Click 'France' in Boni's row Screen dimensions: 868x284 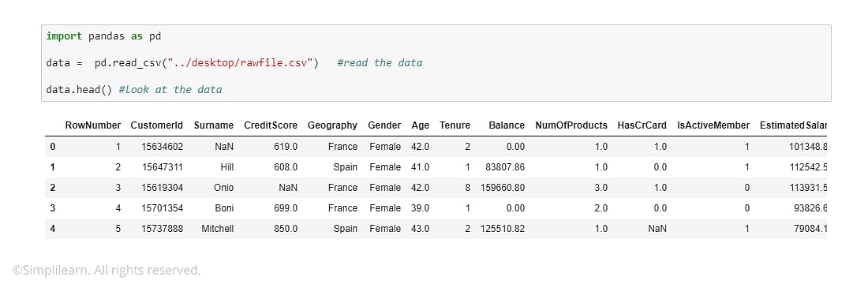click(342, 208)
